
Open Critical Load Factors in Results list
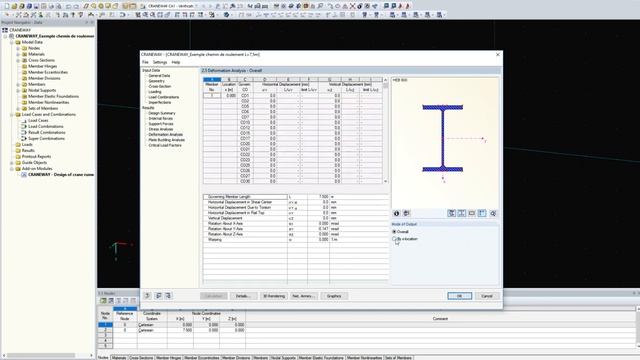coord(165,145)
